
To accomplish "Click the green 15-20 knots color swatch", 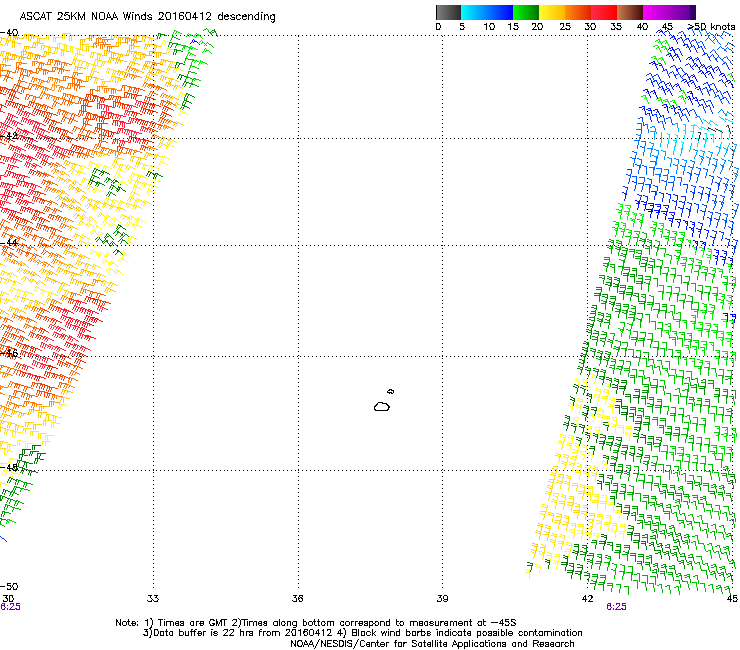I will point(526,12).
